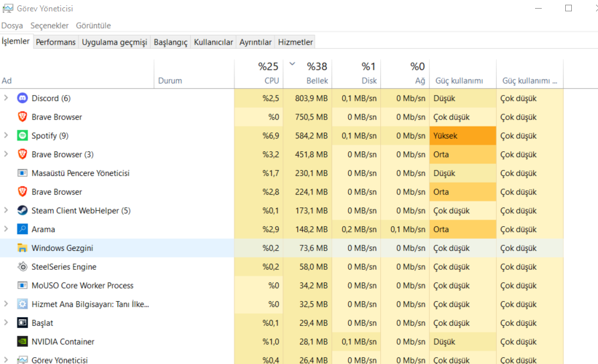Viewport: 598px width, 364px height.
Task: Click the Discord app icon
Action: [x=23, y=98]
